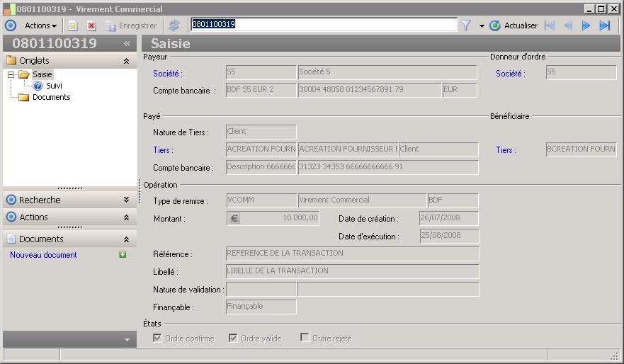Click the Enregistrer save button
The width and height of the screenshot is (624, 364).
pos(131,25)
